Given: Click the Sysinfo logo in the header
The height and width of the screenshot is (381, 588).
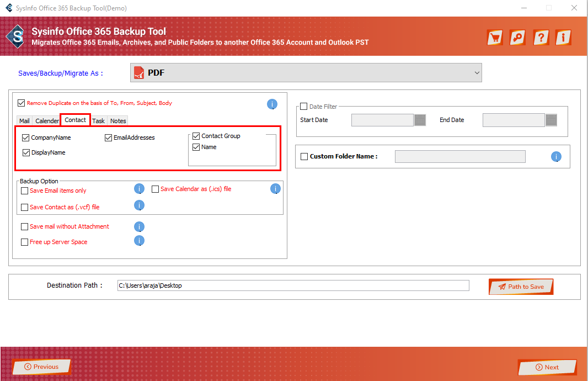Looking at the screenshot, I should tap(16, 36).
